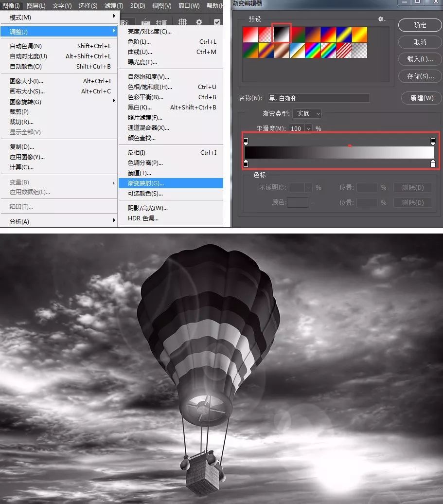
Task: Open the presets gear menu in gradient editor
Action: tap(381, 19)
